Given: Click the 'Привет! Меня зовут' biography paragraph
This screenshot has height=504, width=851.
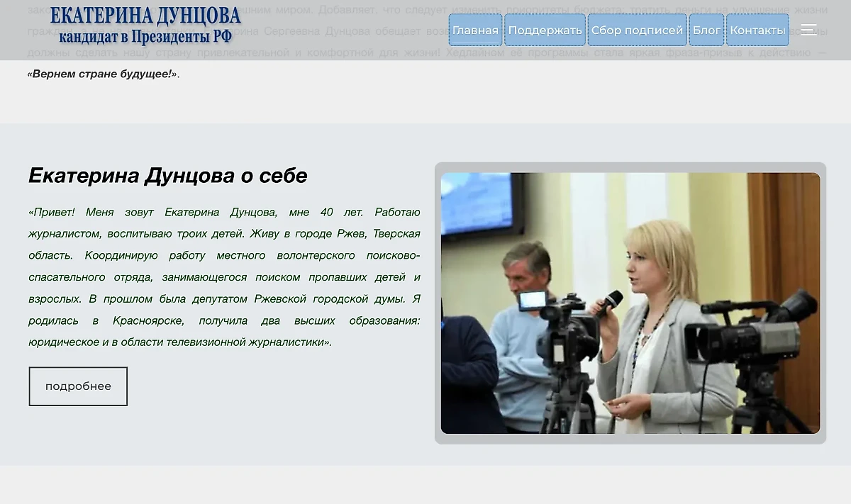Looking at the screenshot, I should click(224, 276).
